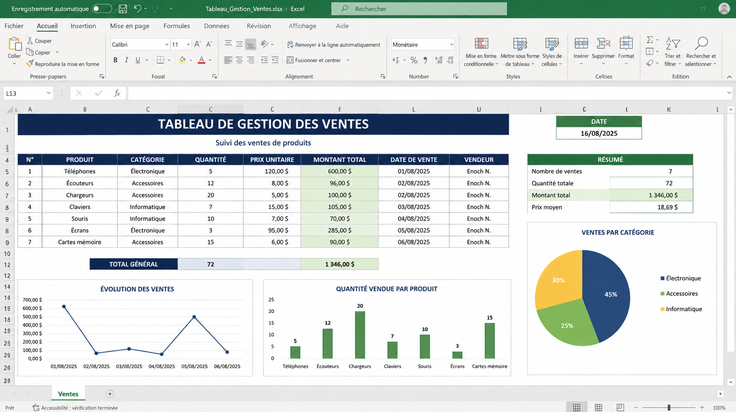Screen dimensions: 736x412
Task: Open the Fichier menu
Action: (x=14, y=26)
